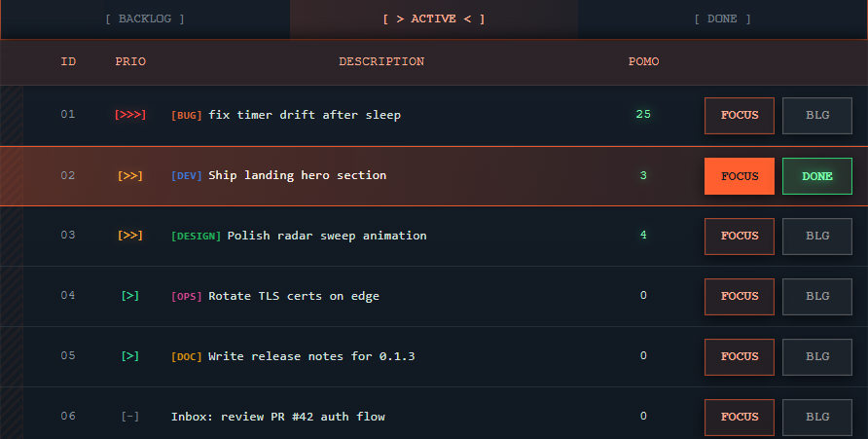Click the [DOC] tag label

click(187, 356)
